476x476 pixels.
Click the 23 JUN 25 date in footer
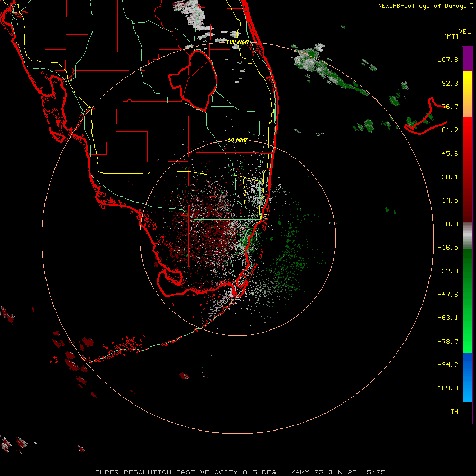pos(335,472)
